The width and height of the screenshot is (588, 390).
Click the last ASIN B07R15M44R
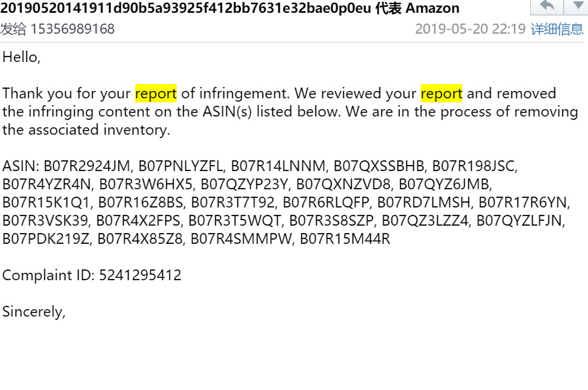[344, 238]
